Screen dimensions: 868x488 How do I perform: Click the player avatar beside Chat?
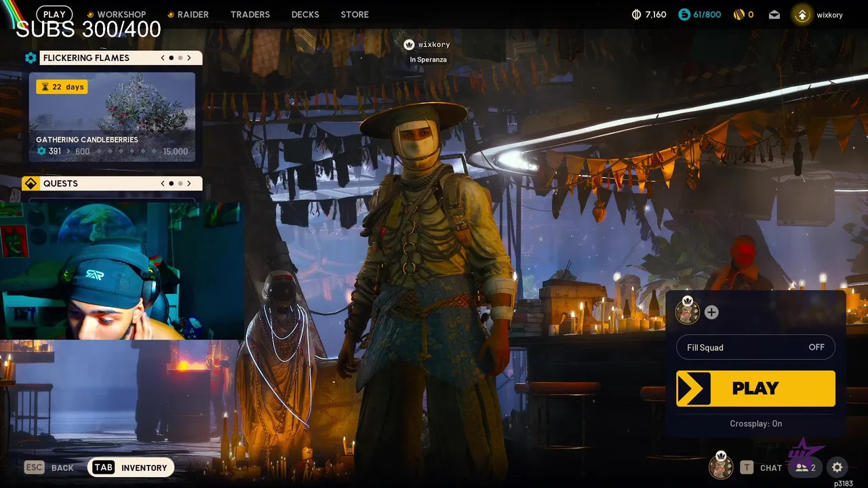click(721, 466)
